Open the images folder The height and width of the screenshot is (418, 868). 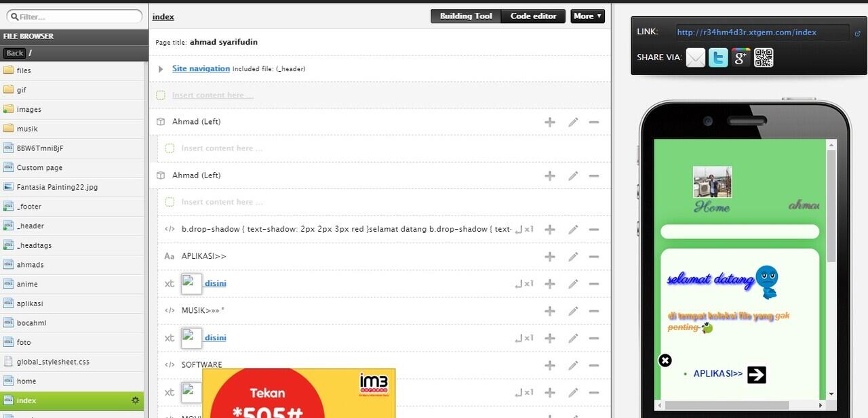tap(72, 109)
